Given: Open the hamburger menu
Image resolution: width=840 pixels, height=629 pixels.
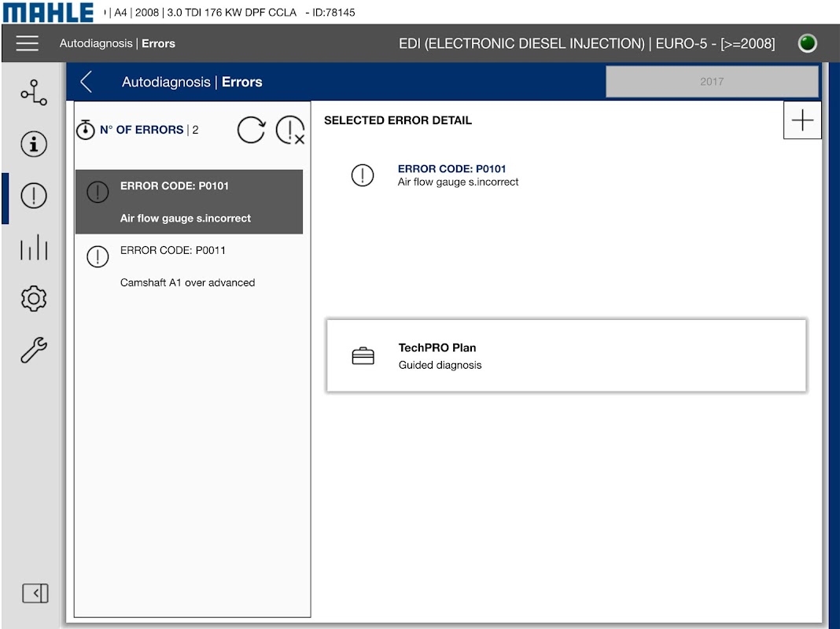Looking at the screenshot, I should pos(28,43).
